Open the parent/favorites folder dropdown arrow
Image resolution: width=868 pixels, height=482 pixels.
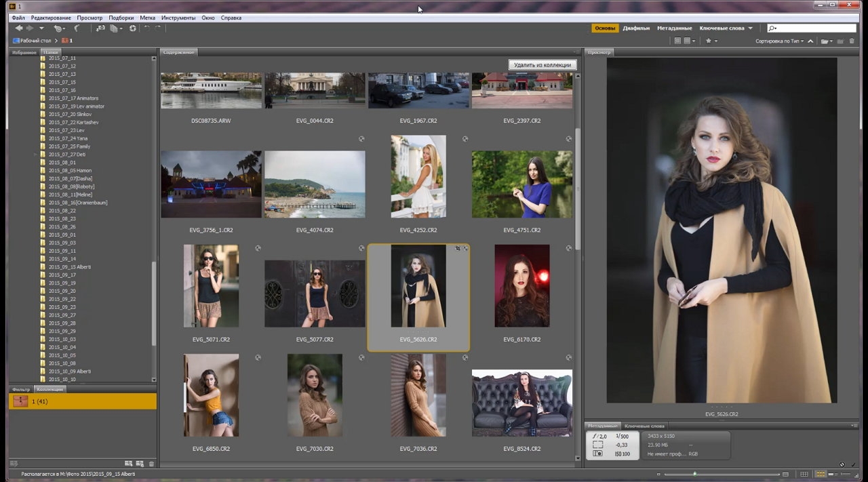click(x=41, y=28)
